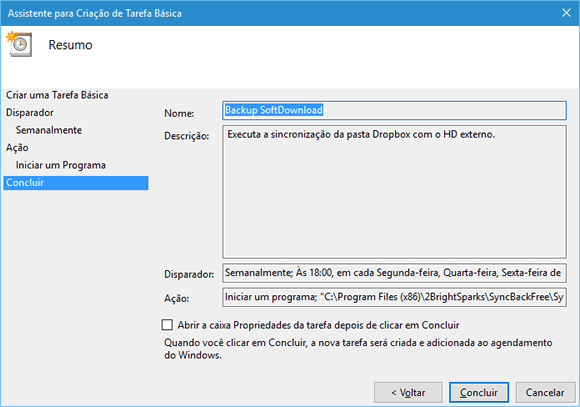The height and width of the screenshot is (407, 580).
Task: Open the Semanalmente sub-step
Action: point(49,130)
